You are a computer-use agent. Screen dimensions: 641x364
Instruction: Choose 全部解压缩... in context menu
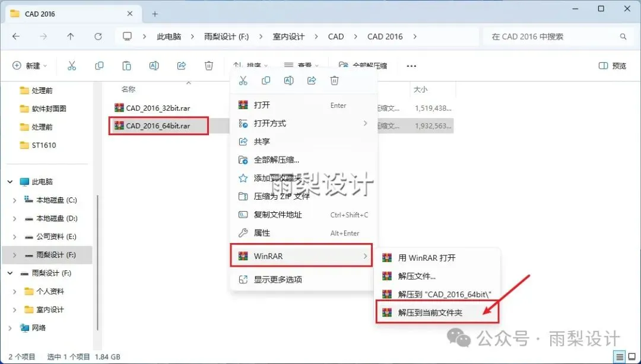(303, 159)
